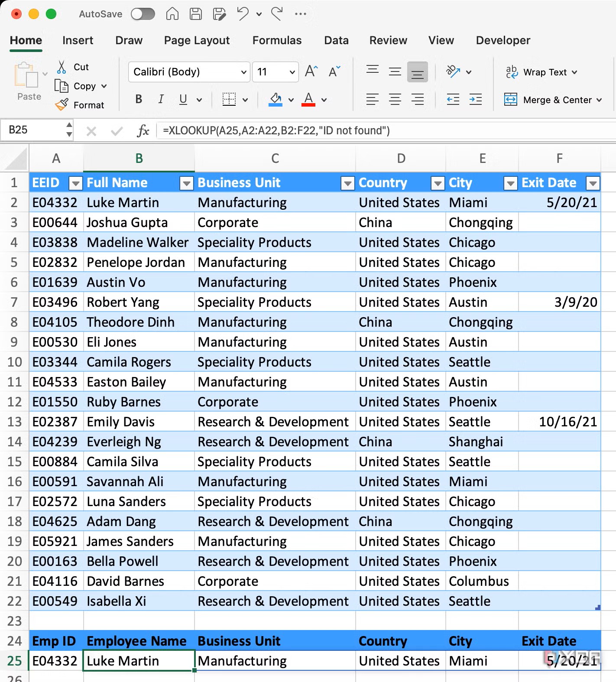
Task: Click the Enter checkmark in formula bar
Action: click(117, 131)
